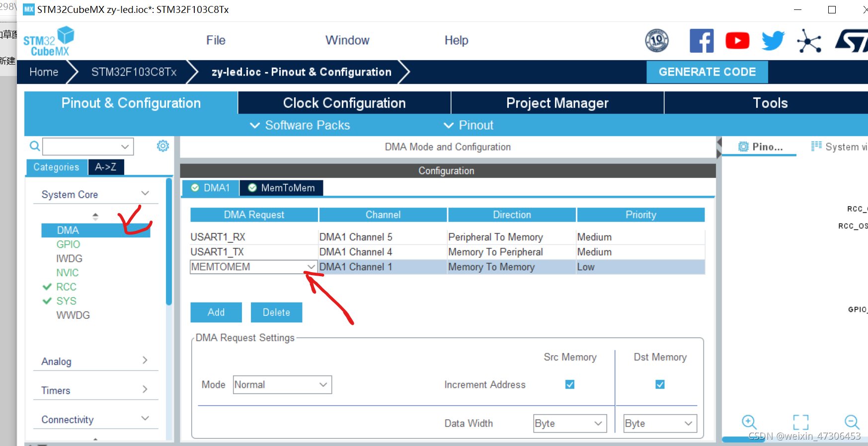Select WWDG in System Core list
The height and width of the screenshot is (446, 868).
pos(73,315)
